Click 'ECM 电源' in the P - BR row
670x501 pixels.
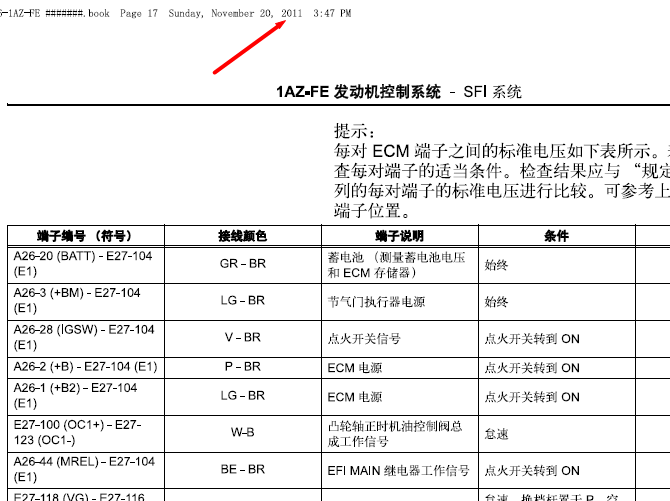355,368
